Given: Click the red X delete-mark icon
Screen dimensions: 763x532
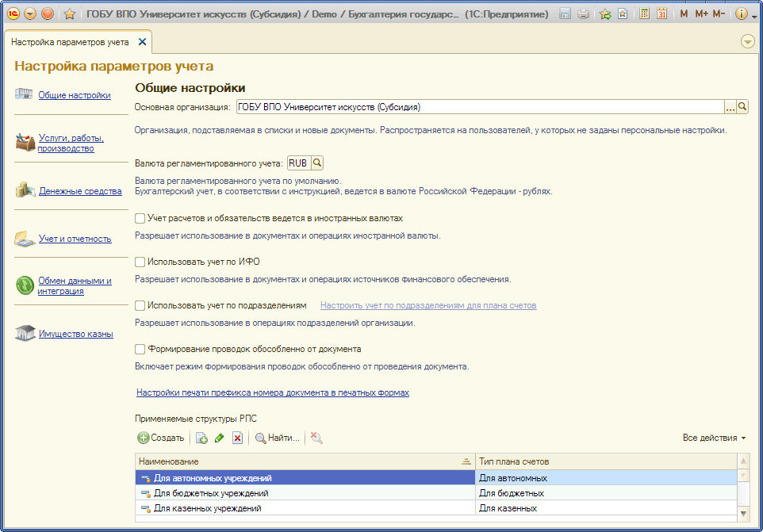Looking at the screenshot, I should [237, 438].
